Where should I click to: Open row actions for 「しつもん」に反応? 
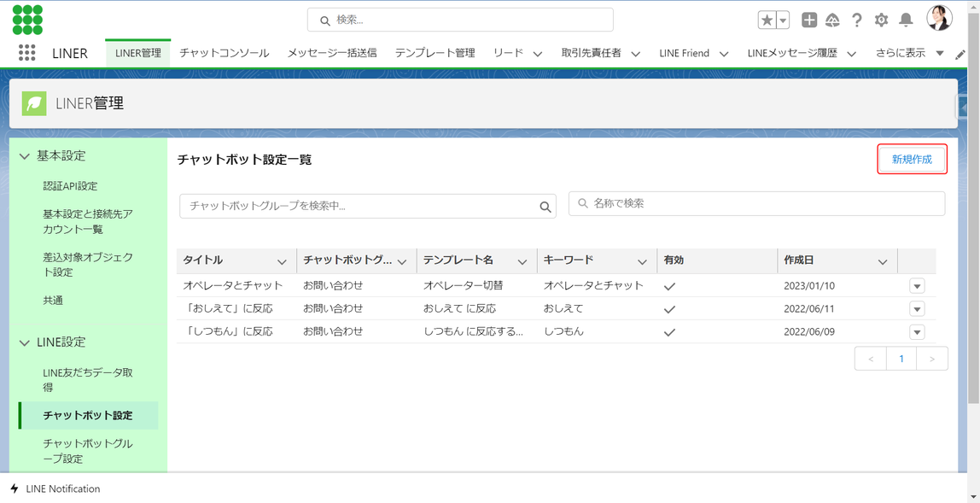(917, 332)
